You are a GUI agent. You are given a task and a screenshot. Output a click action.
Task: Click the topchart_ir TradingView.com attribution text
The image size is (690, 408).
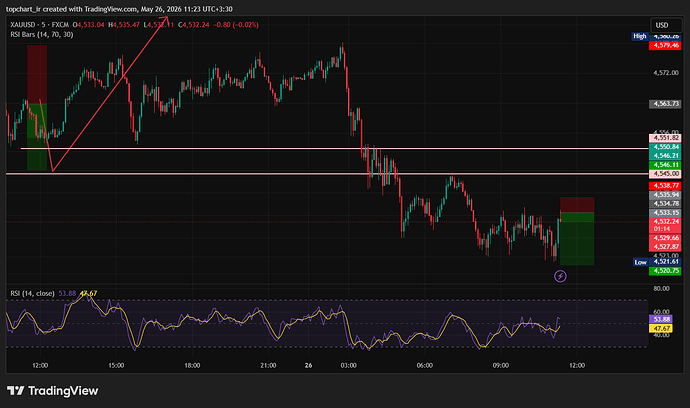119,9
